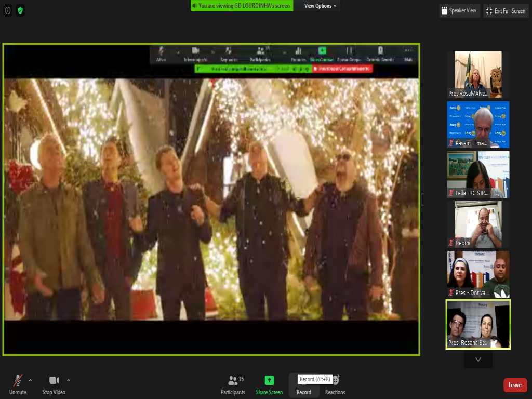
Task: Start sharing with Share Screen
Action: [269, 385]
